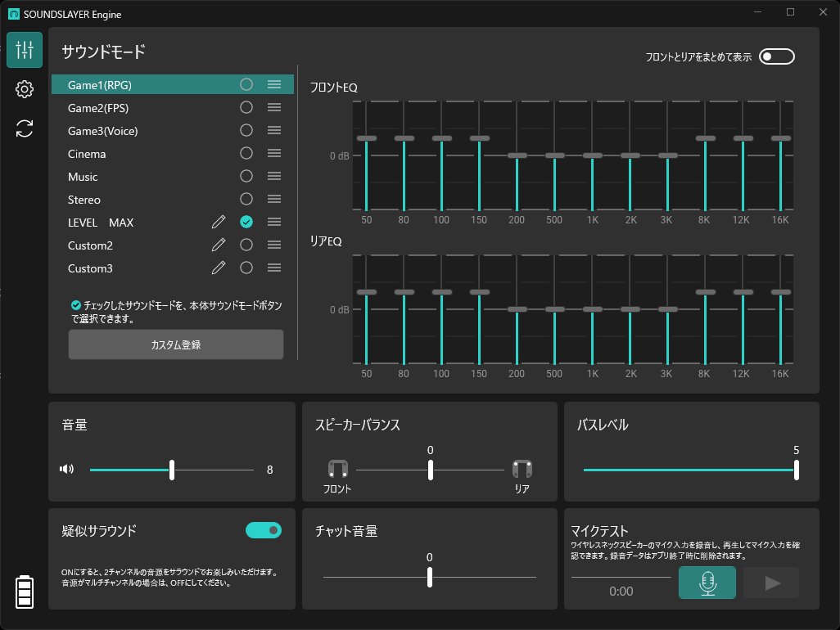Click the rear EQ 150 Hz band handle
Screen dimensions: 840x630
click(480, 292)
